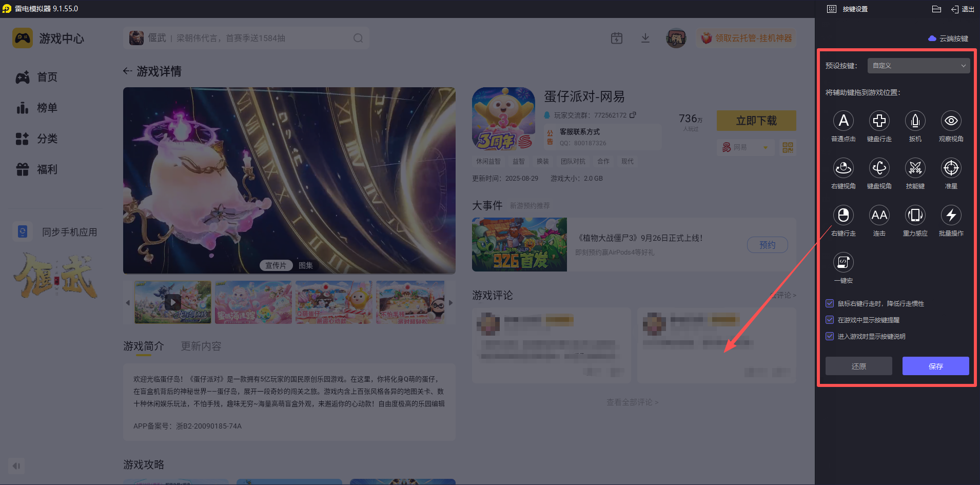The height and width of the screenshot is (485, 980).
Task: Select the 观察视角 eye view icon
Action: point(951,121)
